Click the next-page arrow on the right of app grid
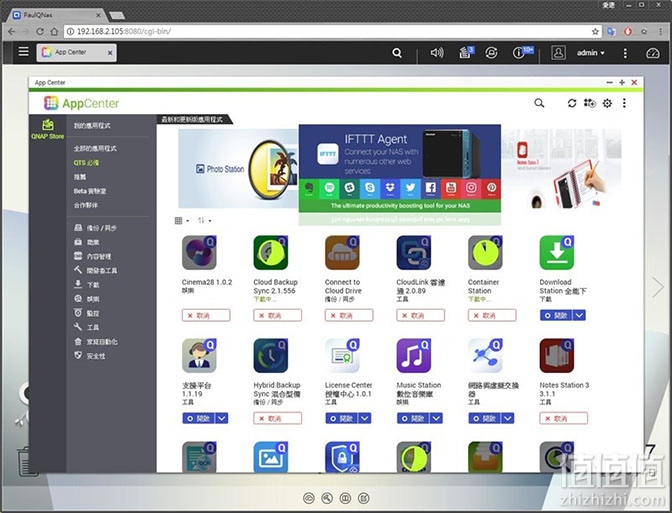 tap(658, 287)
